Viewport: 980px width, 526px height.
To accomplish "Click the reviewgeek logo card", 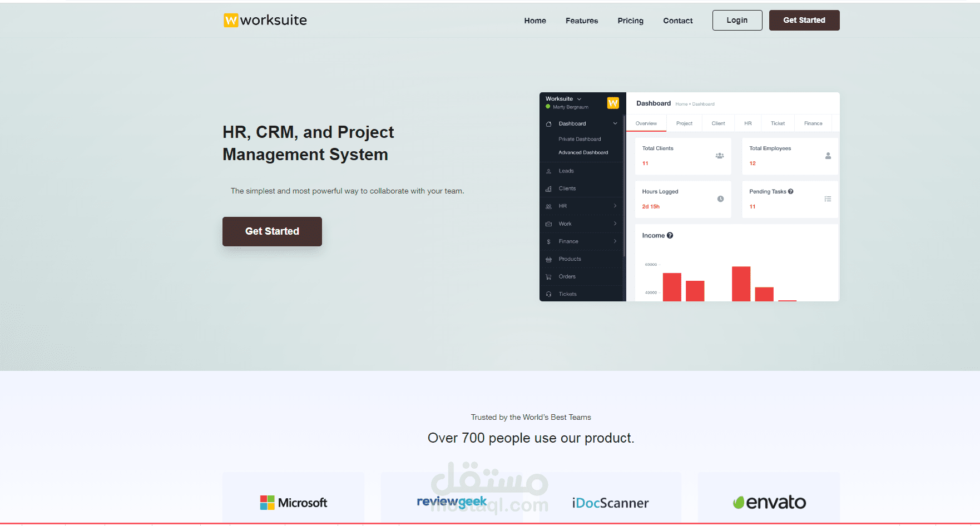I will click(452, 499).
